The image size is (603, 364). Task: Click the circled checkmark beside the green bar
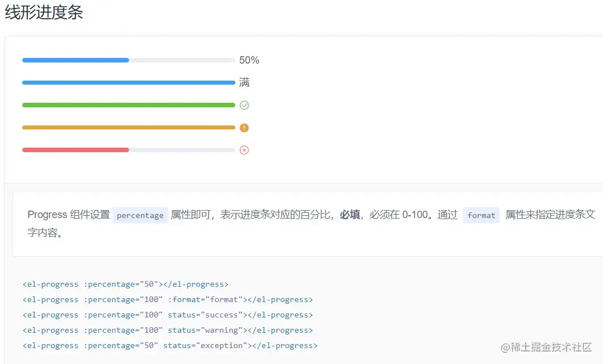pos(244,104)
